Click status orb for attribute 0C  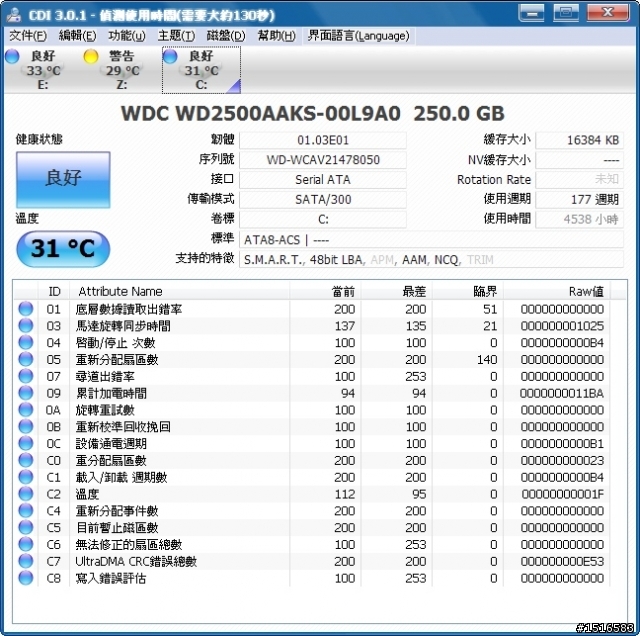point(26,443)
